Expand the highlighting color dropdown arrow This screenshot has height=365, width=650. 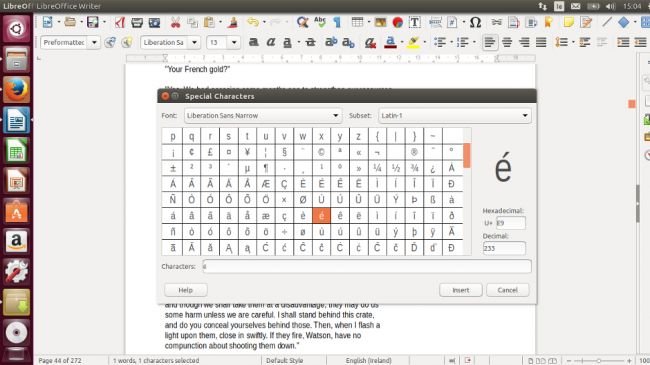424,42
